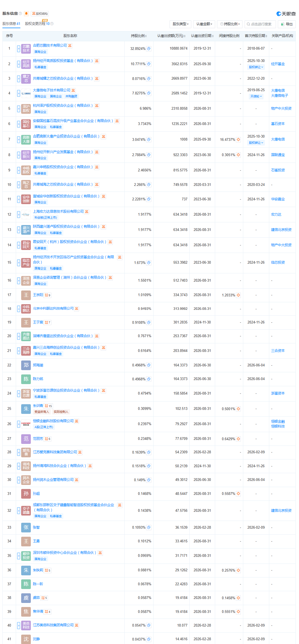Screen dimensions: 299x644
Task: Switch to 股权变更历程 10 tab
Action: pos(39,24)
